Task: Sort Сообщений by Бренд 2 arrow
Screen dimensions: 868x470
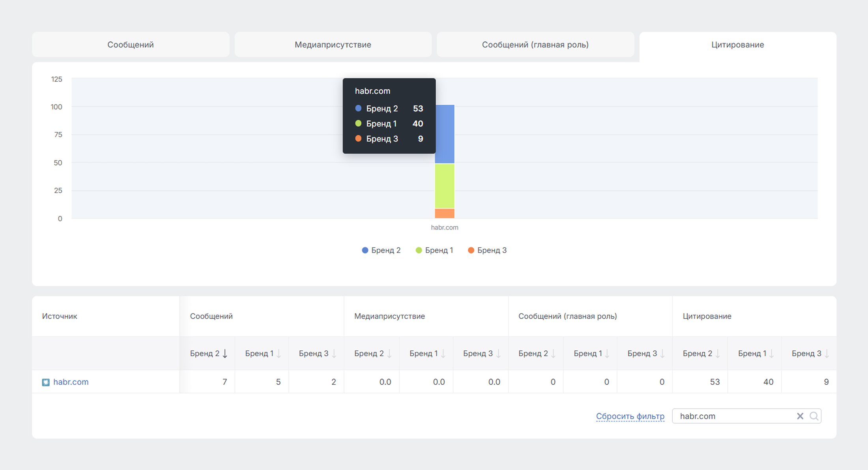Action: point(225,353)
